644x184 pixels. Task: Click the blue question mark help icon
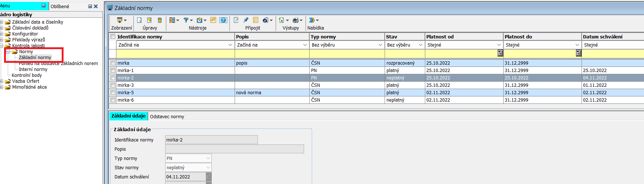click(x=223, y=20)
